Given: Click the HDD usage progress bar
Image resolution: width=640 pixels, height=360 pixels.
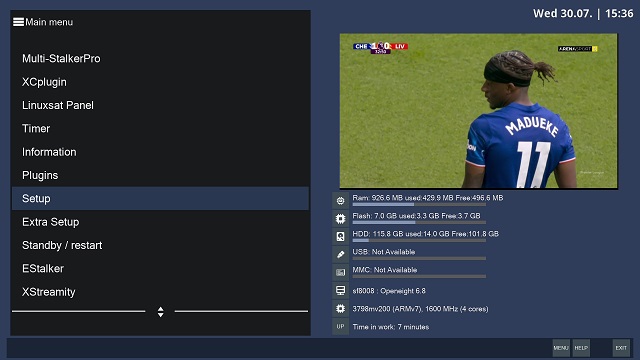Looking at the screenshot, I should click(x=419, y=240).
